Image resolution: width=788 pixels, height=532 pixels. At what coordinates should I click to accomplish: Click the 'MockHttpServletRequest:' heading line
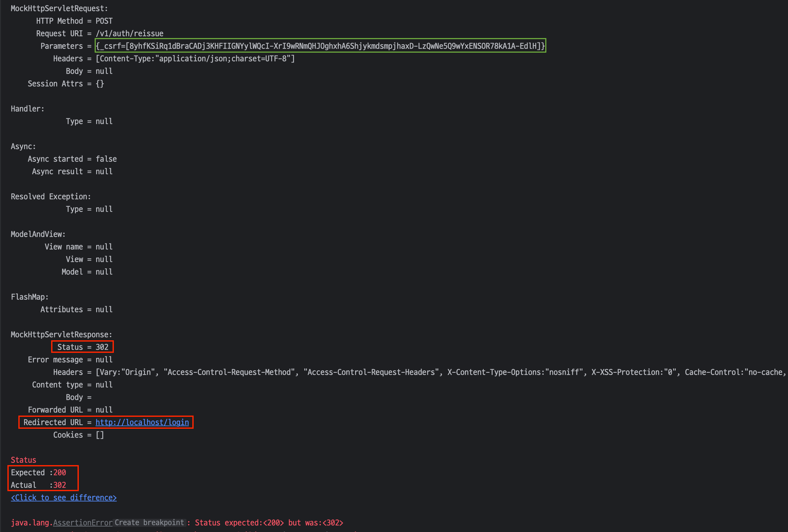[59, 8]
